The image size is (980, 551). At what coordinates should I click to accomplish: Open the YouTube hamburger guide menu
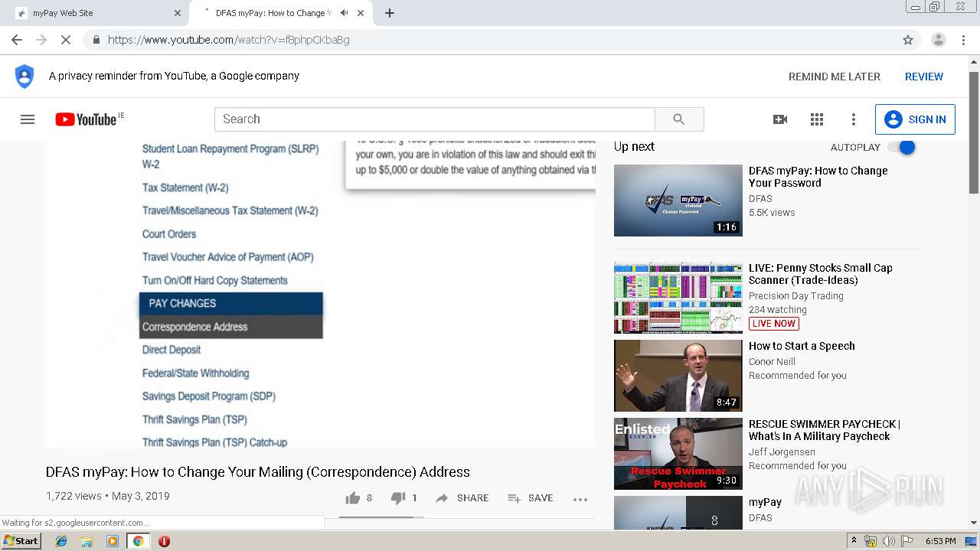tap(28, 119)
